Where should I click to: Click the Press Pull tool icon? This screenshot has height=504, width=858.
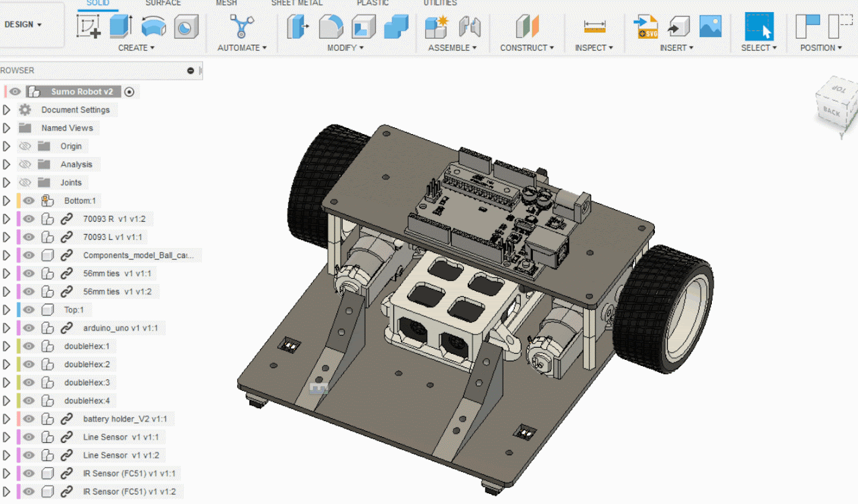point(297,27)
